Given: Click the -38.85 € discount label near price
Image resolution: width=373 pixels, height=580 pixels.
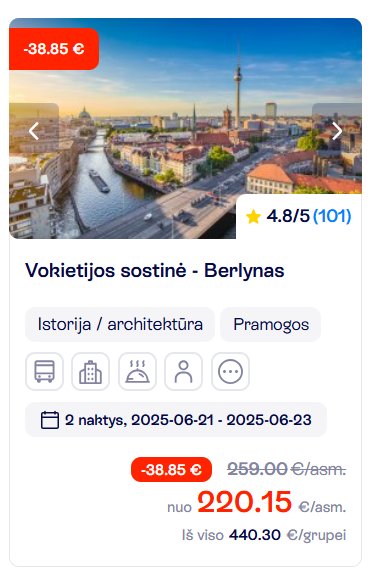Looking at the screenshot, I should [x=171, y=470].
